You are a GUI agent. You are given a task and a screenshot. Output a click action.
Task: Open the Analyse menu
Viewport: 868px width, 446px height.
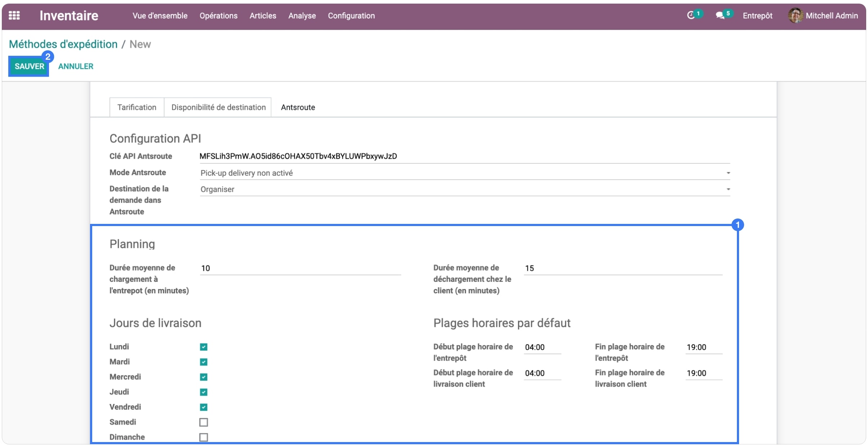(x=302, y=16)
